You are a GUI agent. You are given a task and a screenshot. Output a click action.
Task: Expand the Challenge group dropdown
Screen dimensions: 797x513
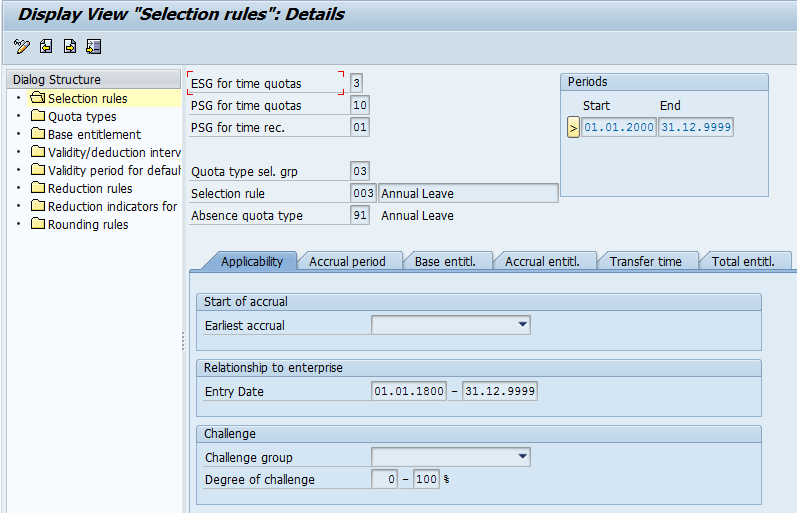(522, 457)
